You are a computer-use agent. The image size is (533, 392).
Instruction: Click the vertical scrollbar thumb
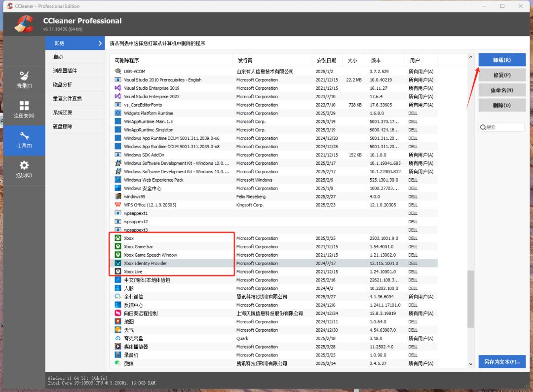471,299
